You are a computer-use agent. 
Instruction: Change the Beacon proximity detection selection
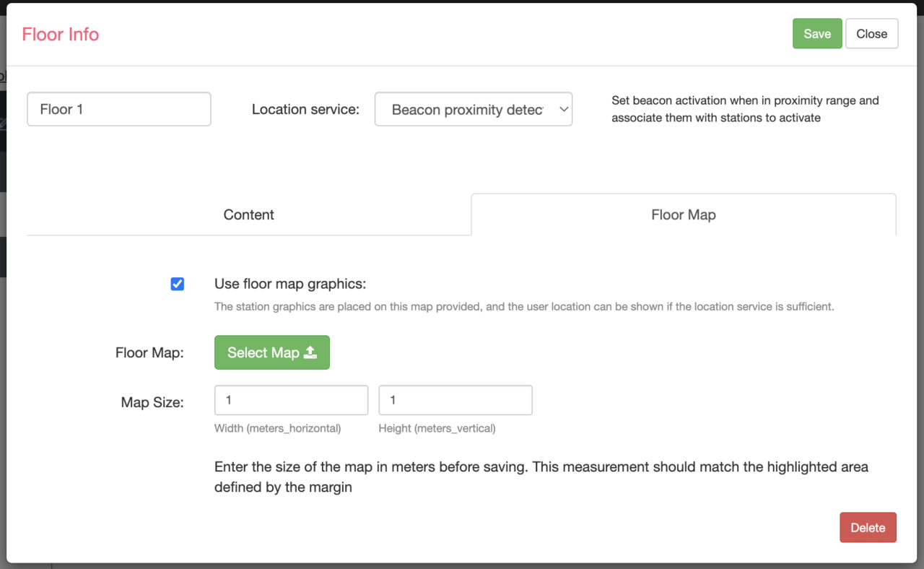[473, 109]
